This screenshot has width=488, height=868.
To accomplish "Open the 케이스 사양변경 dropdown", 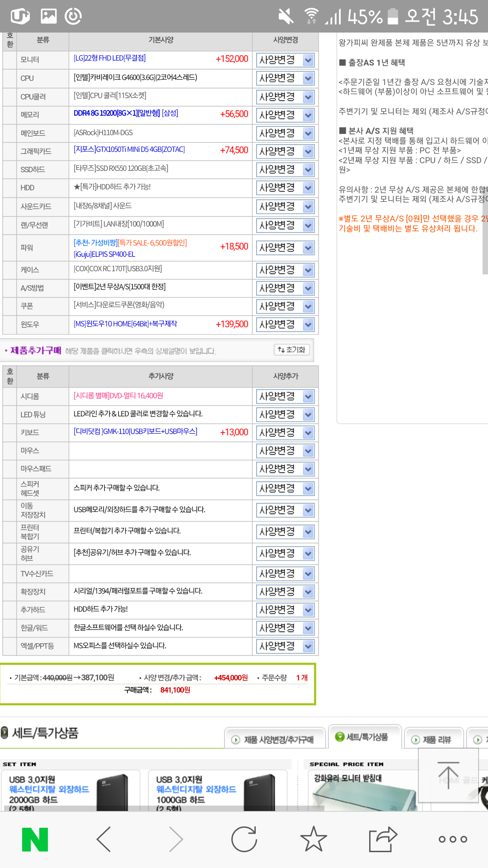I will click(285, 270).
